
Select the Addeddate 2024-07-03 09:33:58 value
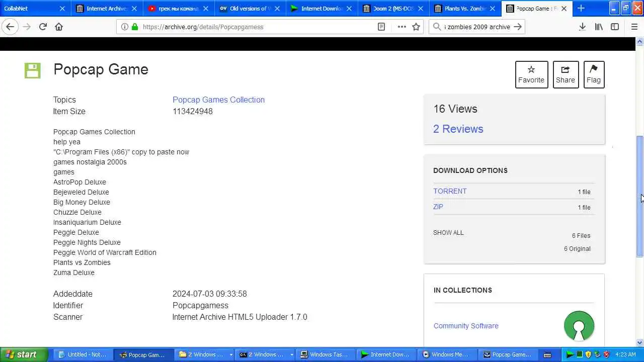(210, 294)
